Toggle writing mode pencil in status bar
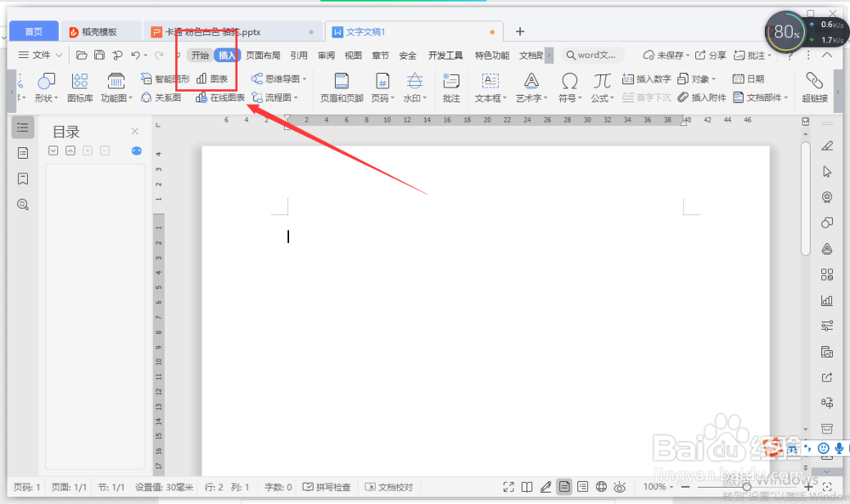850x504 pixels. (546, 487)
